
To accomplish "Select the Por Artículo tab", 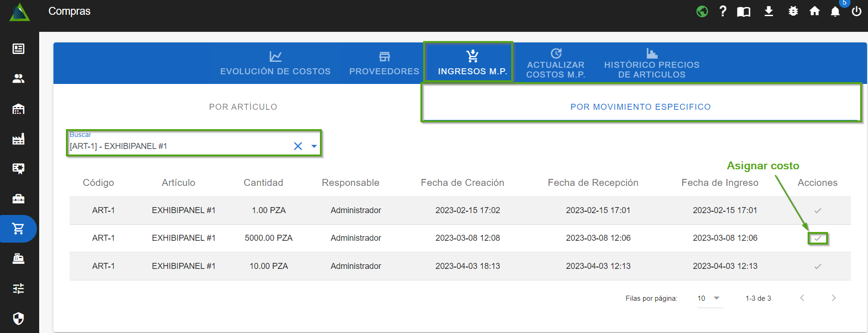I will (243, 107).
